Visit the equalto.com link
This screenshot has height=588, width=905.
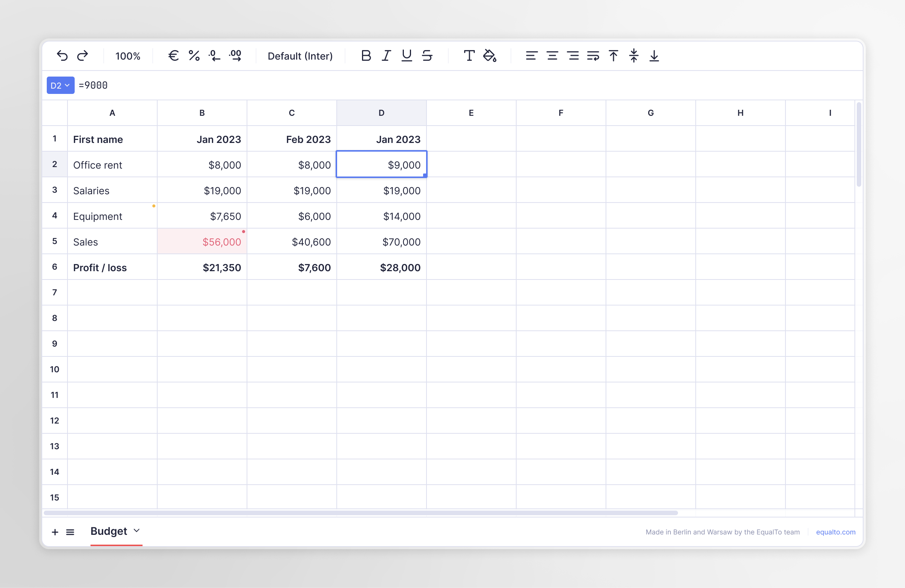pyautogui.click(x=835, y=532)
